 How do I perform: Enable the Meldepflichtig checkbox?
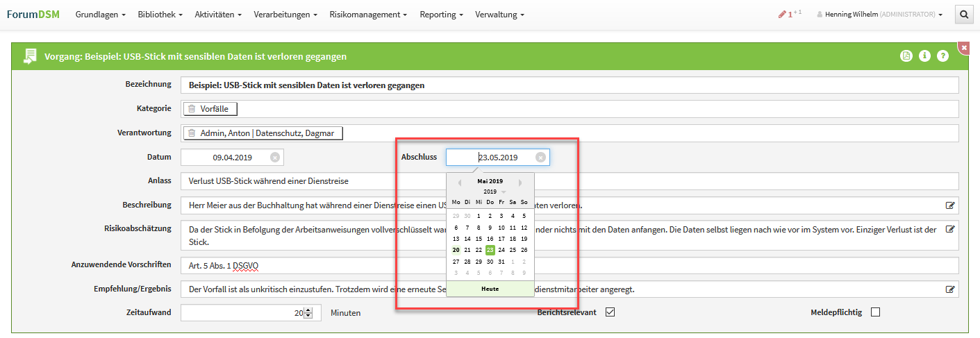(x=875, y=312)
